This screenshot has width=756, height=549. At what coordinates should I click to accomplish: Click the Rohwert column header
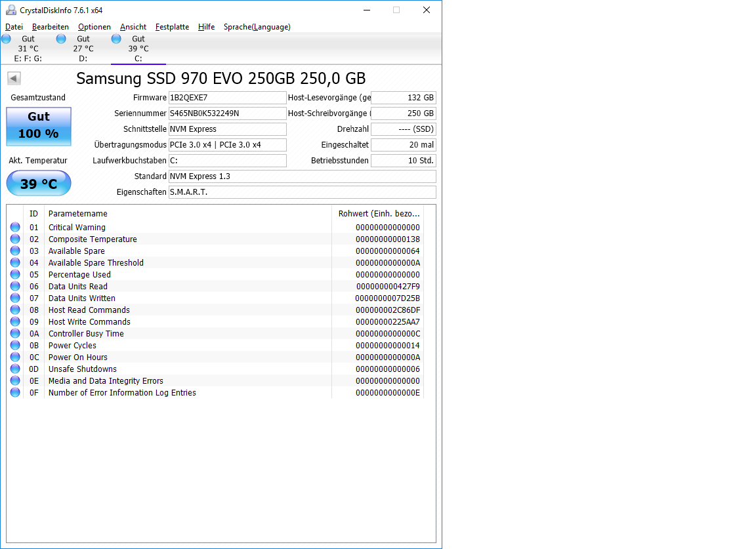(379, 214)
